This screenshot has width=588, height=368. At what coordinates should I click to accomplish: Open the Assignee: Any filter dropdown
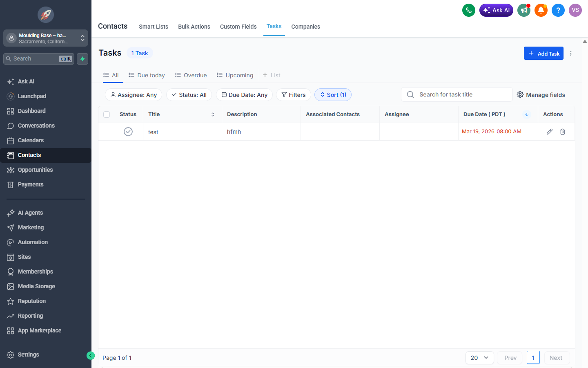[134, 95]
